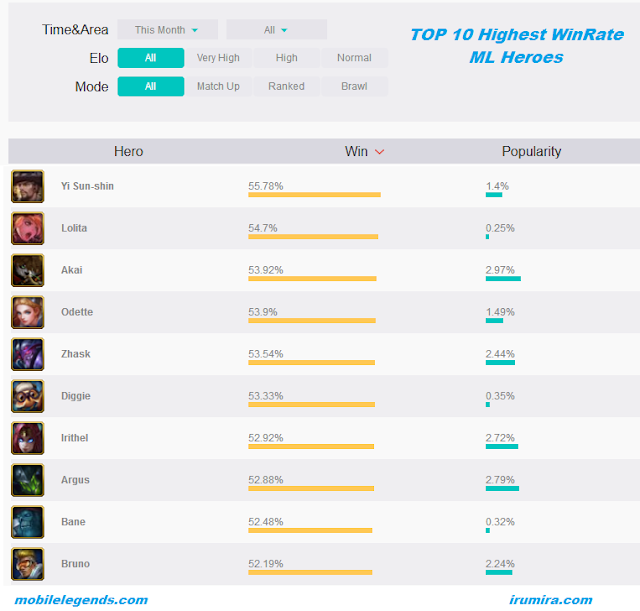This screenshot has height=611, width=640.
Task: Open the All area dropdown
Action: tap(276, 30)
